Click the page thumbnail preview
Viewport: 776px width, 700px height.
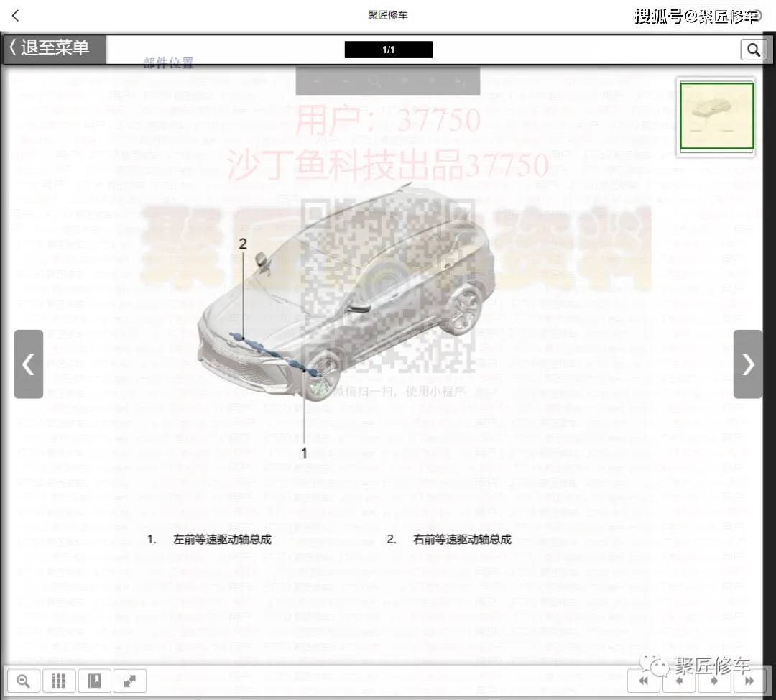(716, 116)
